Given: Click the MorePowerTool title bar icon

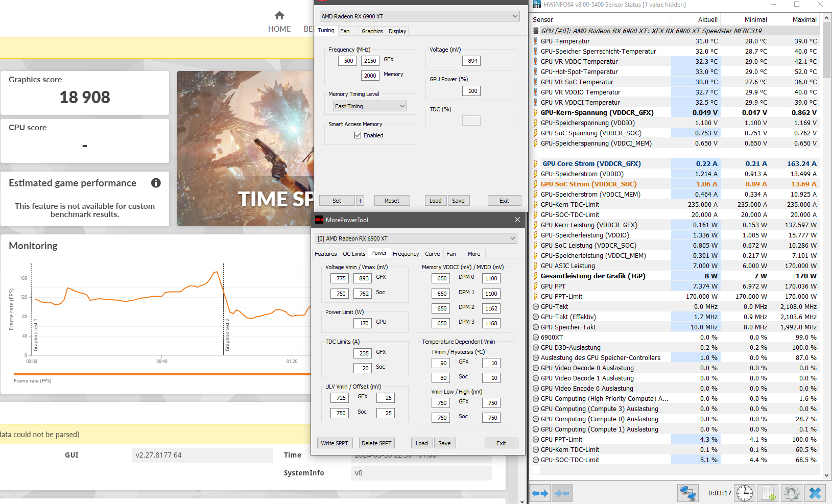Looking at the screenshot, I should point(319,220).
